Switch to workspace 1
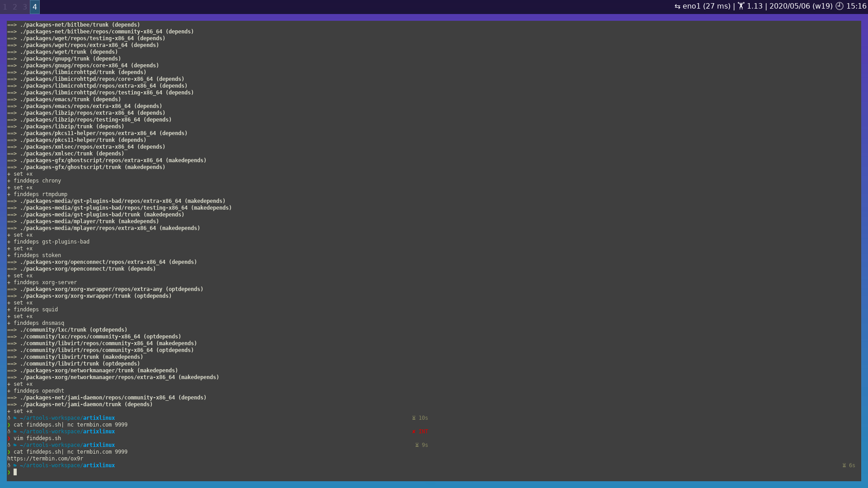Viewport: 868px width, 488px height. (5, 7)
